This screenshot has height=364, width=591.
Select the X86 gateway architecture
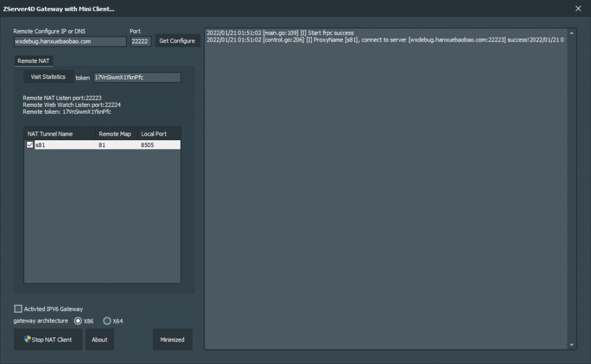(78, 321)
